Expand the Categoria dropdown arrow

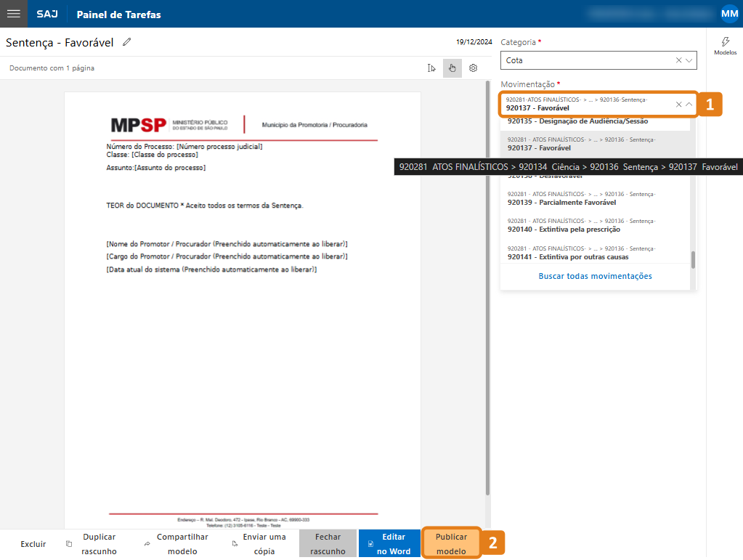click(x=689, y=60)
